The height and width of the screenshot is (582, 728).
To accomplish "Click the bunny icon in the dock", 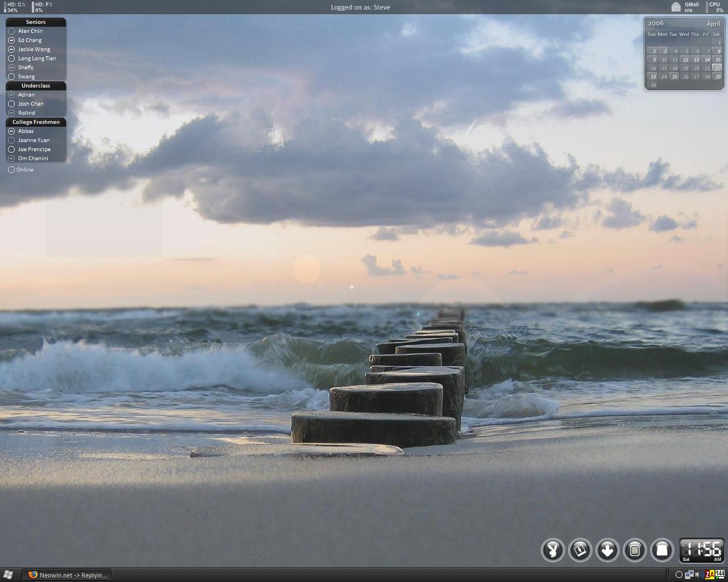I will (x=552, y=550).
